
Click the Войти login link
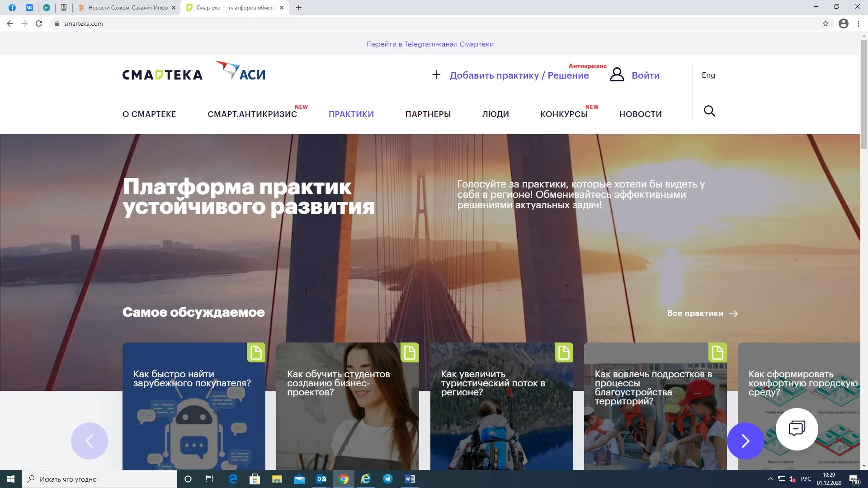point(645,75)
